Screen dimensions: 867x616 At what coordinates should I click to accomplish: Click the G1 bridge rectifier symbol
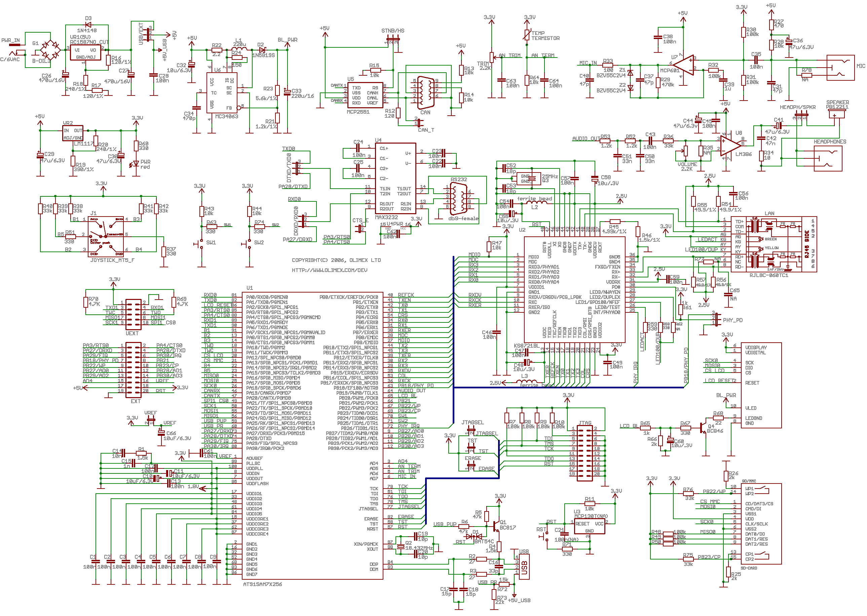50,50
